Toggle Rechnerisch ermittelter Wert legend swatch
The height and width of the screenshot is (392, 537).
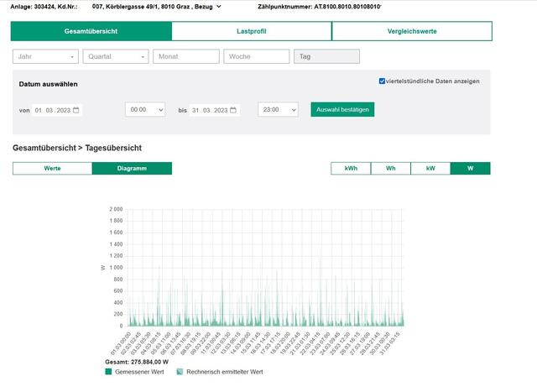point(180,372)
